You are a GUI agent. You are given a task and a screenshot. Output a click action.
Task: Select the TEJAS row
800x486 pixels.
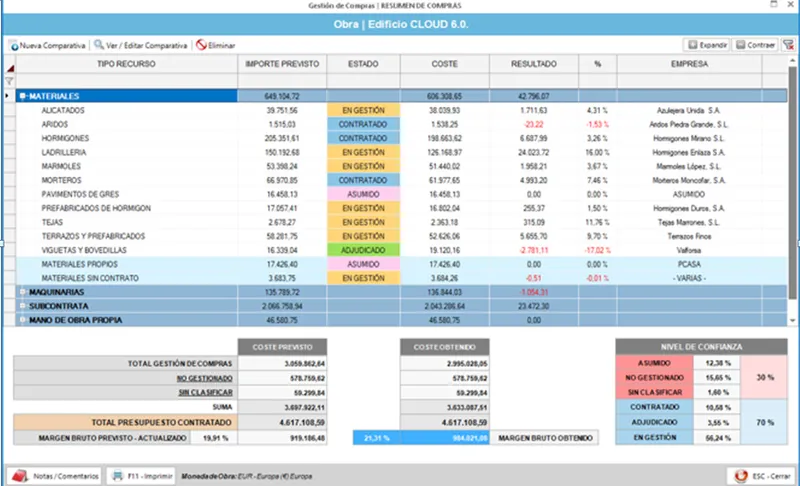click(x=401, y=222)
